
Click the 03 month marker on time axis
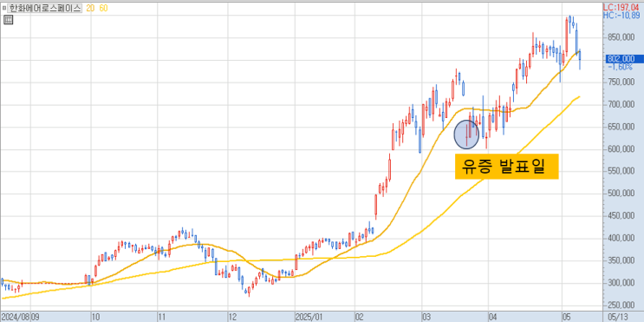(x=426, y=317)
